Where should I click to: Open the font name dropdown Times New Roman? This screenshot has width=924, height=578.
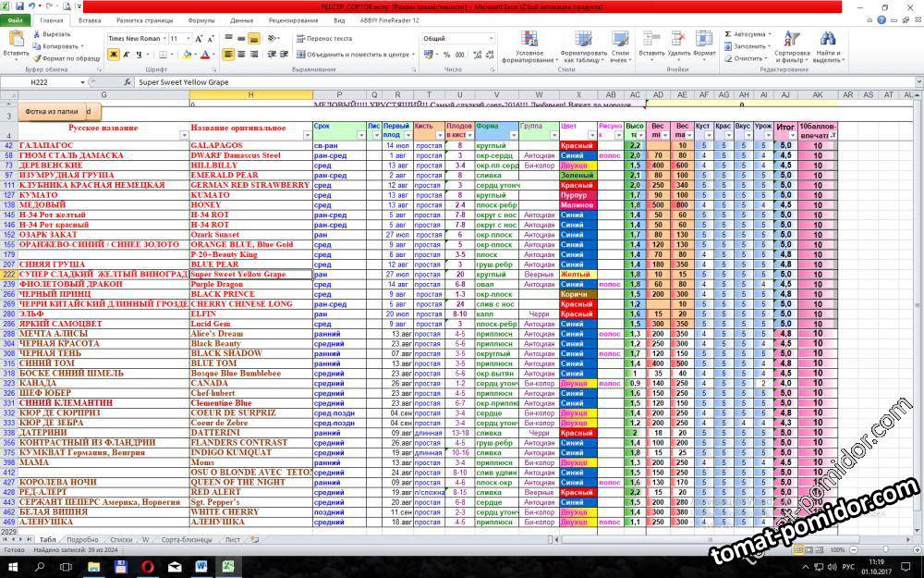tap(164, 39)
